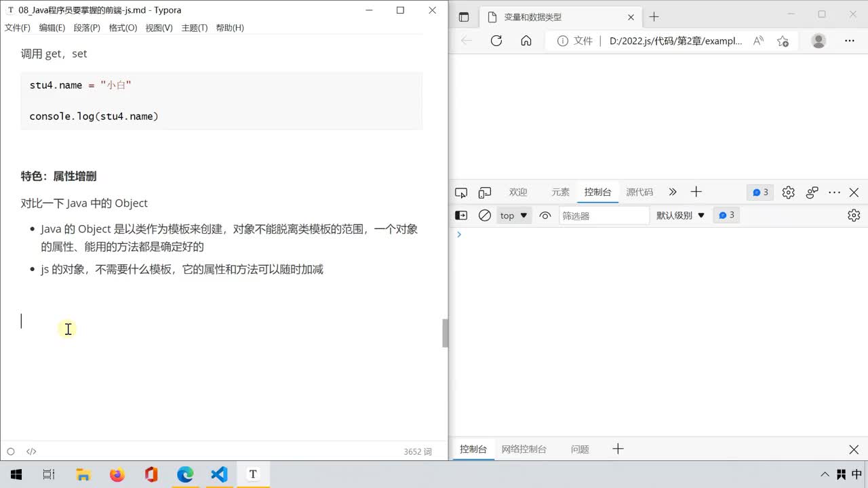Select the 问题 drawer tab

point(580,449)
